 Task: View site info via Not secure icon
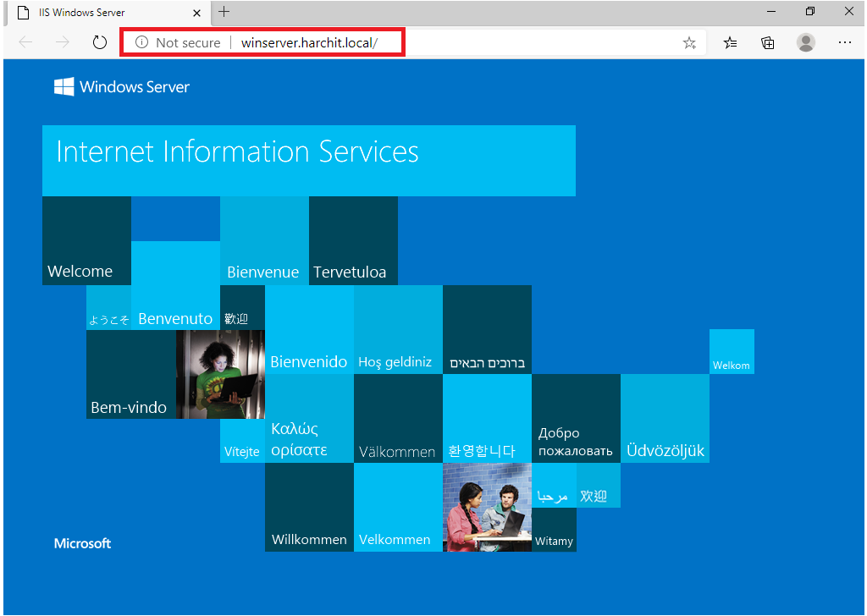tap(142, 42)
